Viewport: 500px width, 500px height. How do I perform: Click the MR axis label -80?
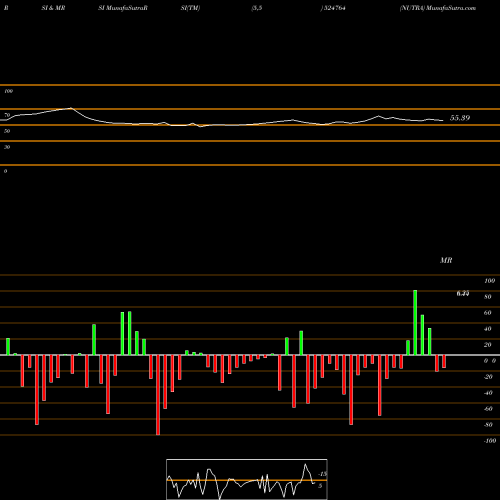[x=488, y=425]
